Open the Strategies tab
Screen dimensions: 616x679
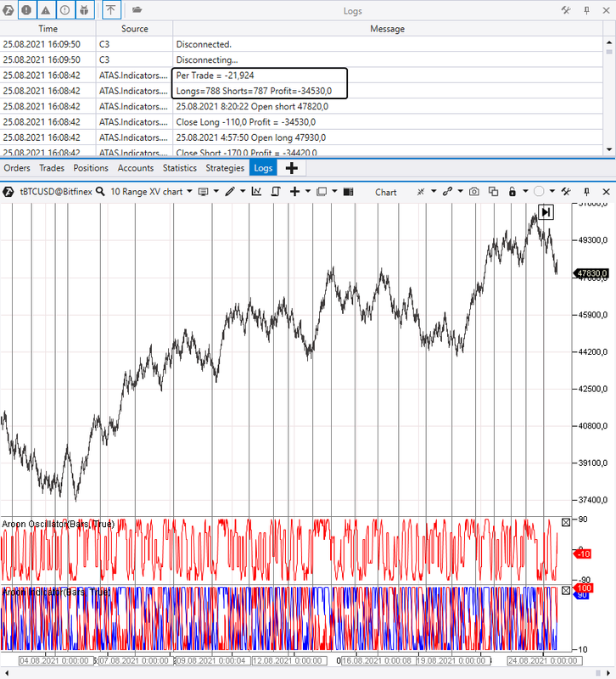(225, 168)
